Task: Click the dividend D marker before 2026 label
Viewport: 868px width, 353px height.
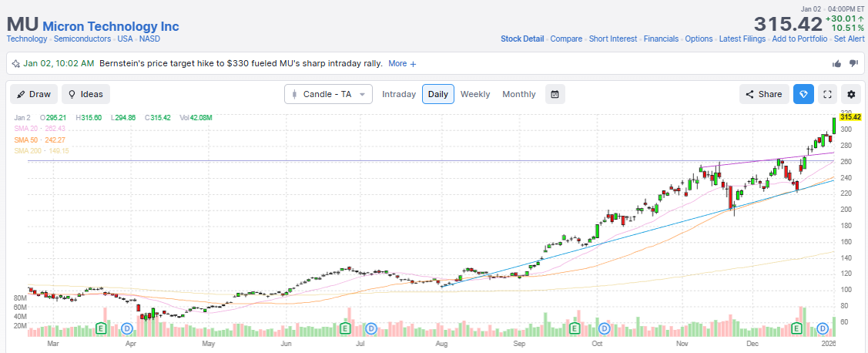Action: [823, 328]
